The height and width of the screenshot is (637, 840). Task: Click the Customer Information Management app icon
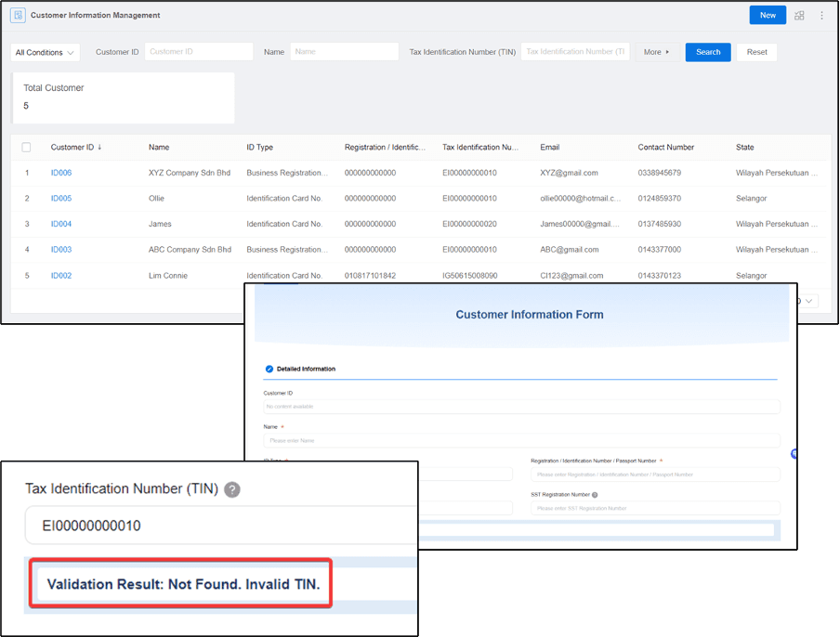click(18, 15)
